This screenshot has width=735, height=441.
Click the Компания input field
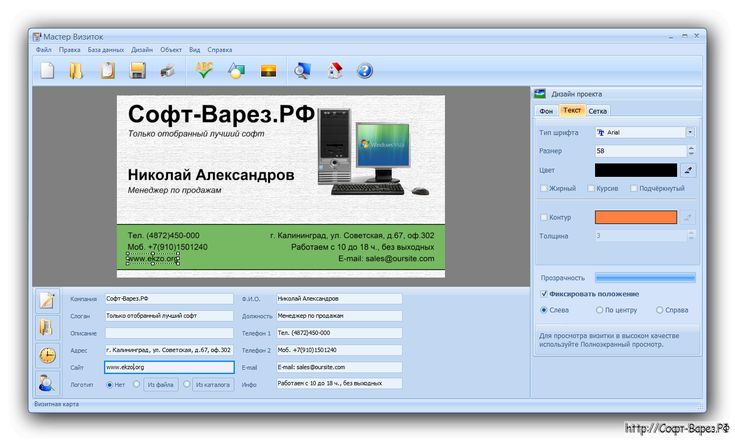pyautogui.click(x=169, y=299)
